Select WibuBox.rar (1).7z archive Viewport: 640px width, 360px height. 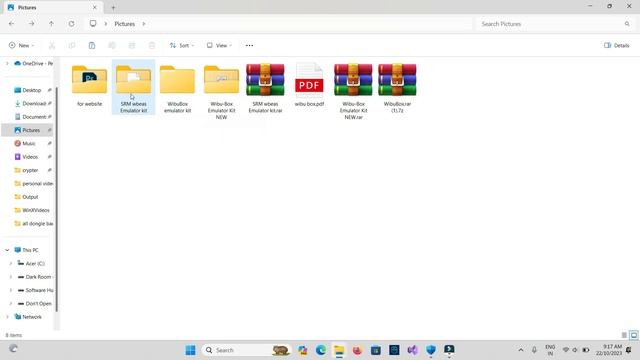point(397,87)
